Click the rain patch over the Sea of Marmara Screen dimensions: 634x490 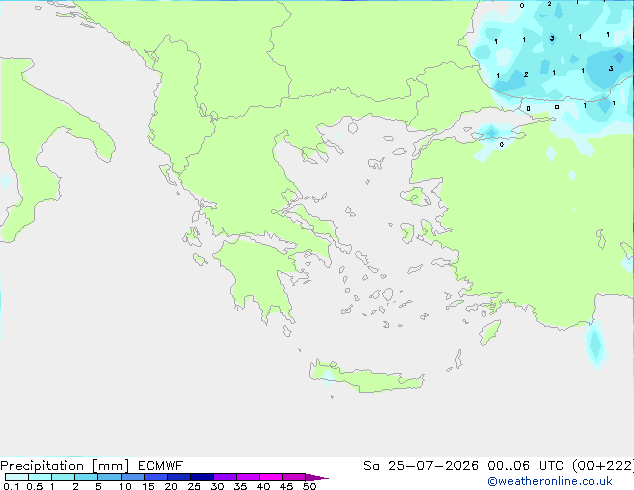tap(491, 133)
